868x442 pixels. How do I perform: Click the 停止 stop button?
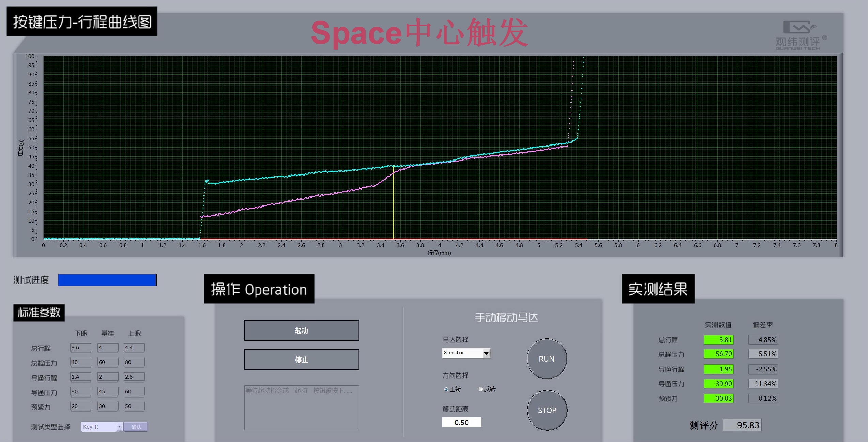[301, 360]
